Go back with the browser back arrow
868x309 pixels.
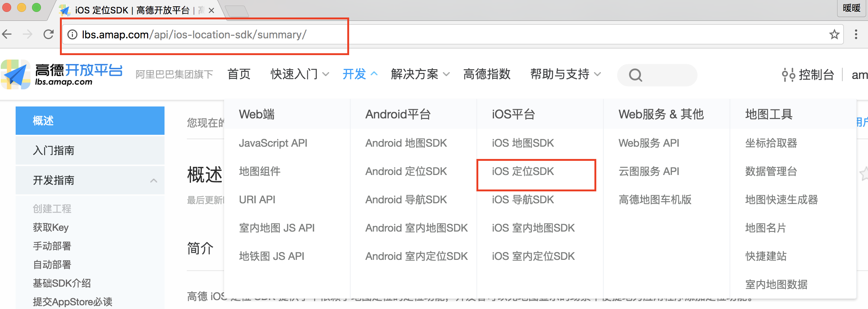(7, 35)
